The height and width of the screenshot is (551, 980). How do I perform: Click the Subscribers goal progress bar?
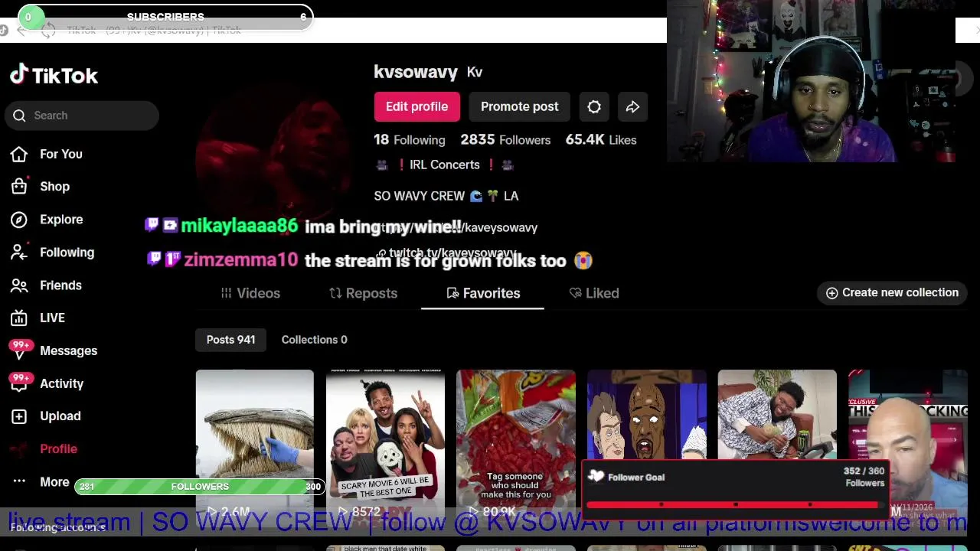point(165,17)
